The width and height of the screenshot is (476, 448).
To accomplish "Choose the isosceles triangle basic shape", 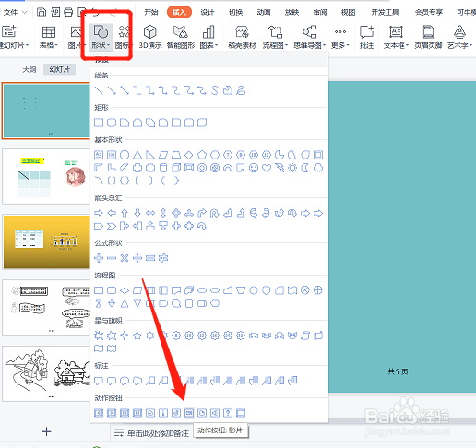I will click(x=137, y=155).
